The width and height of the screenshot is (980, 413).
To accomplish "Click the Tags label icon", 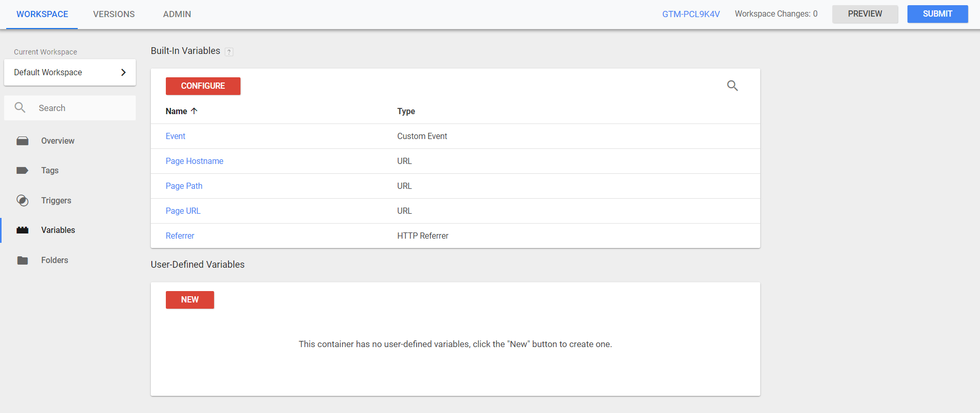I will [22, 171].
